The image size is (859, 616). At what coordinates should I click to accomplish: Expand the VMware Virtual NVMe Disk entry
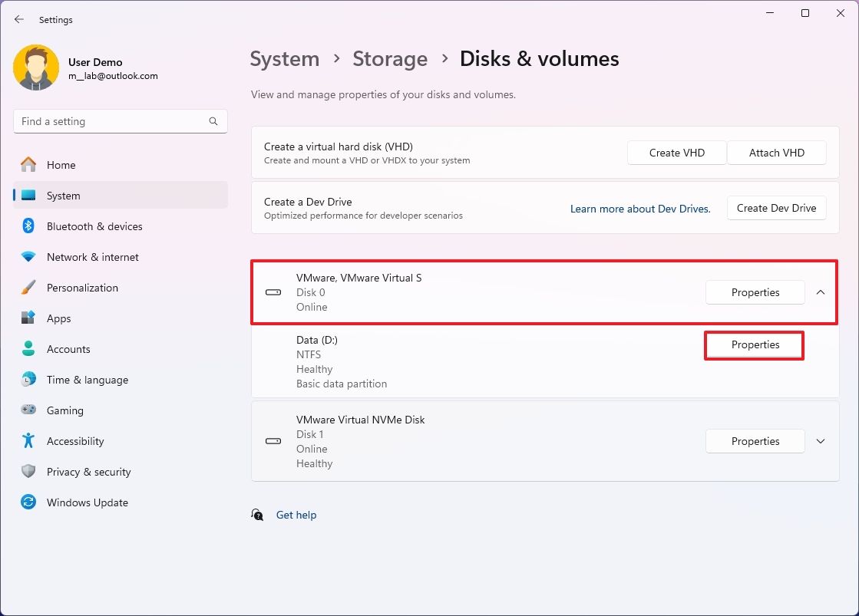pyautogui.click(x=821, y=441)
